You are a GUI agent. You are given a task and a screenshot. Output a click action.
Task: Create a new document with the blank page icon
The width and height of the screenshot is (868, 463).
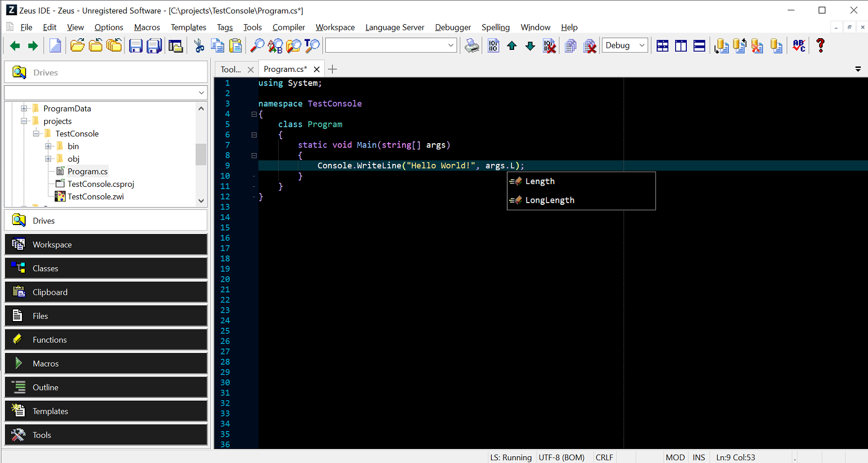click(x=55, y=46)
